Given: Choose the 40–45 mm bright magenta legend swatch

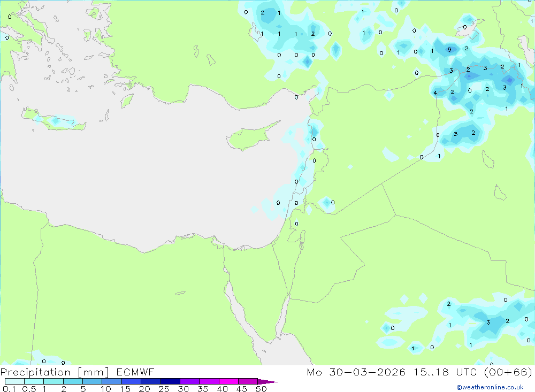Looking at the screenshot, I should point(228,381).
